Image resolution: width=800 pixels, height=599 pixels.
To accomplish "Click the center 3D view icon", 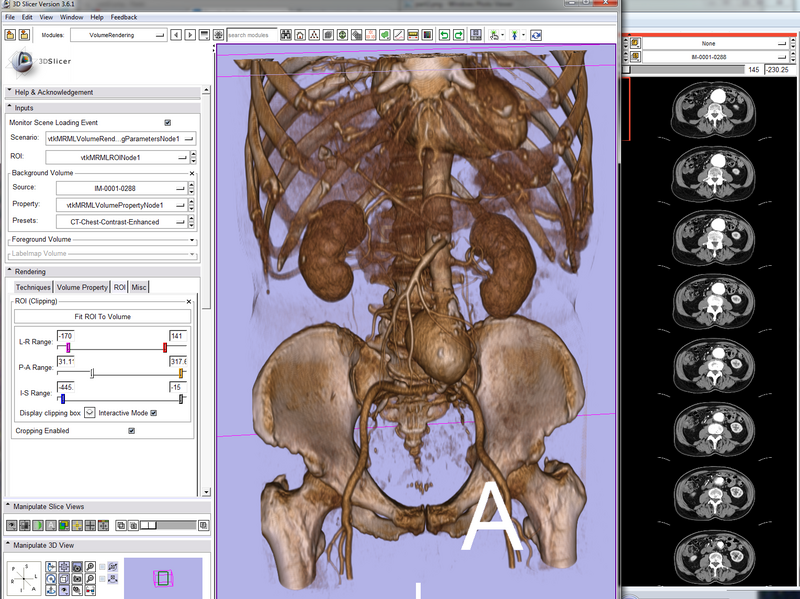I will tap(62, 566).
